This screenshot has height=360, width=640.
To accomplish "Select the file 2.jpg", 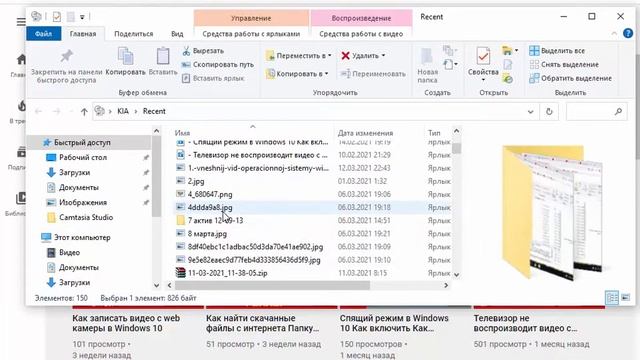I will click(196, 181).
